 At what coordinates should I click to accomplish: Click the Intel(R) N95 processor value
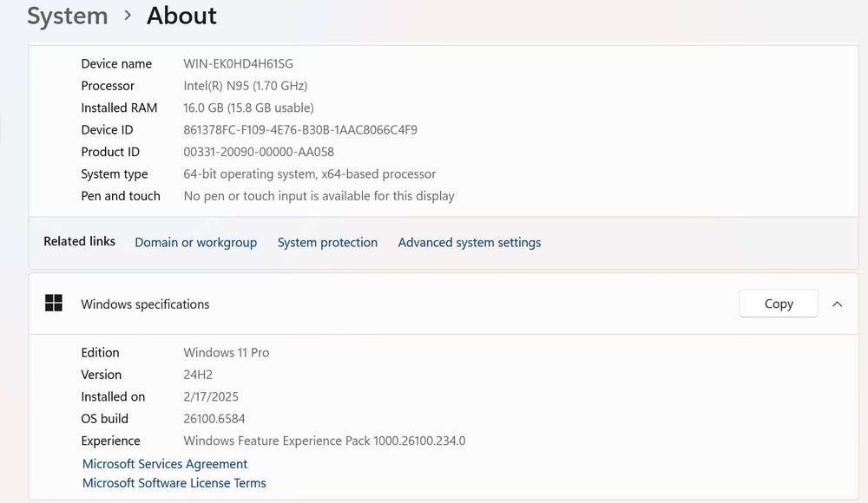(246, 86)
